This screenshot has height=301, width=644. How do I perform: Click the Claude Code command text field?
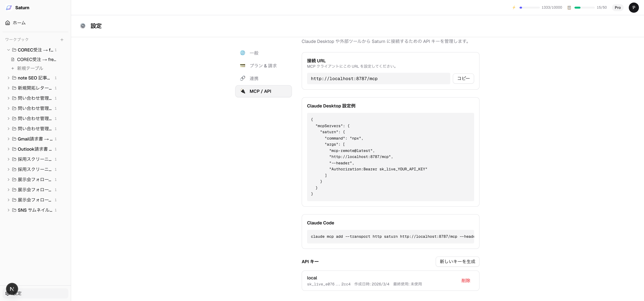[390, 236]
